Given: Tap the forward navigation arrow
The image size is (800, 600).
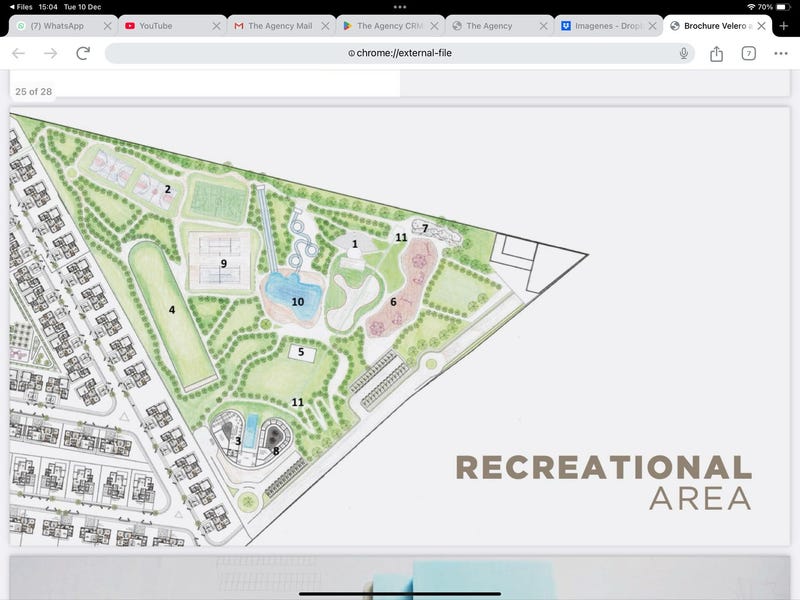Looking at the screenshot, I should click(x=50, y=53).
